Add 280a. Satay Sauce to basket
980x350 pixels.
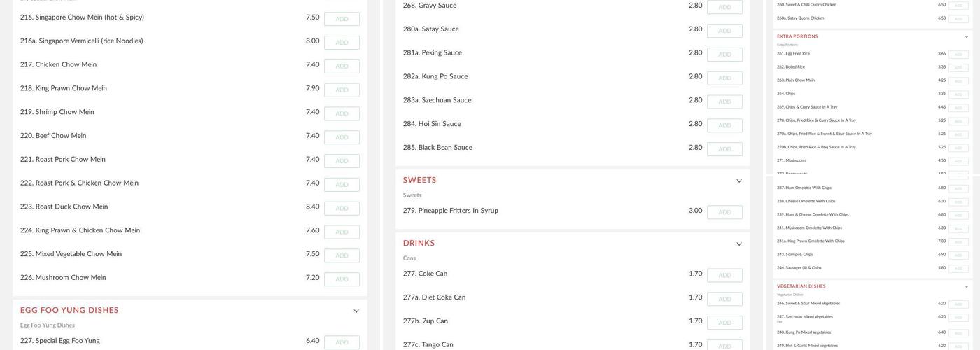724,31
